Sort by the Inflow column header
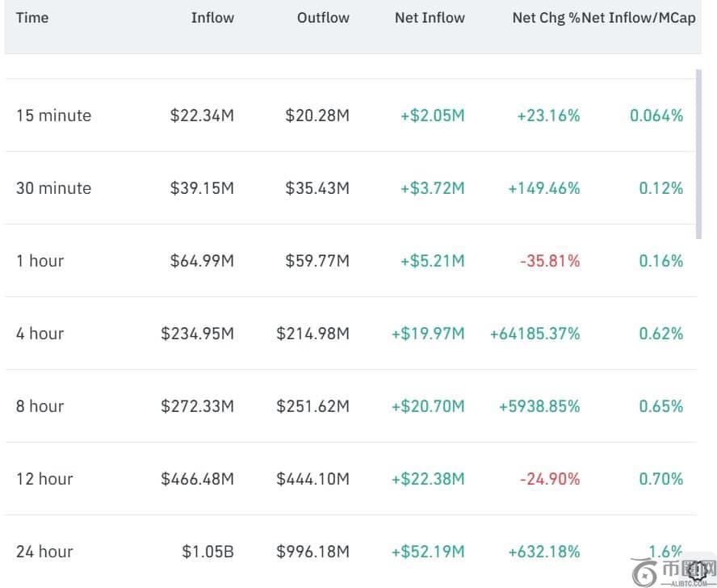This screenshot has width=717, height=588. click(x=212, y=18)
